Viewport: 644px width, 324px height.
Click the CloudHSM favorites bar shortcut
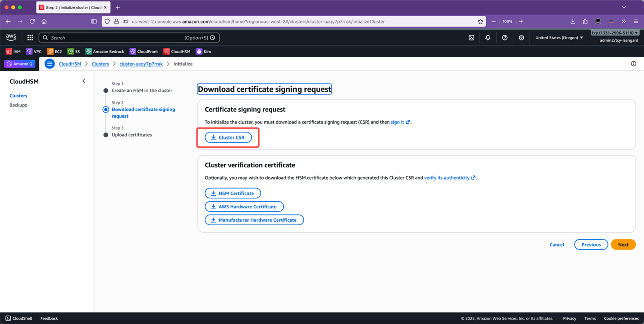pos(177,51)
